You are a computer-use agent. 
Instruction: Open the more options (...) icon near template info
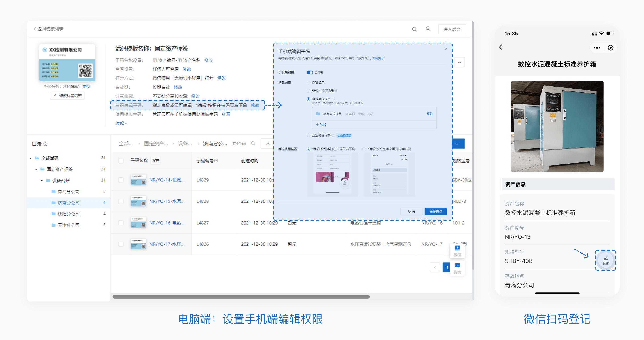pyautogui.click(x=460, y=62)
